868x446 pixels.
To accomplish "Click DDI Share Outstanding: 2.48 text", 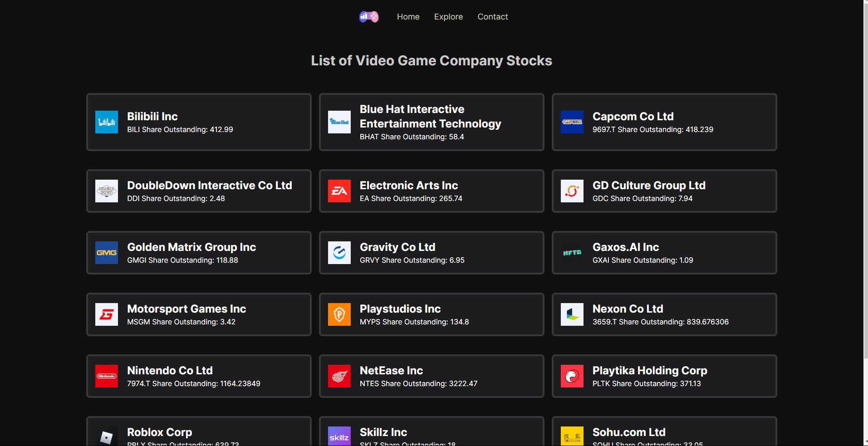I will tap(176, 199).
